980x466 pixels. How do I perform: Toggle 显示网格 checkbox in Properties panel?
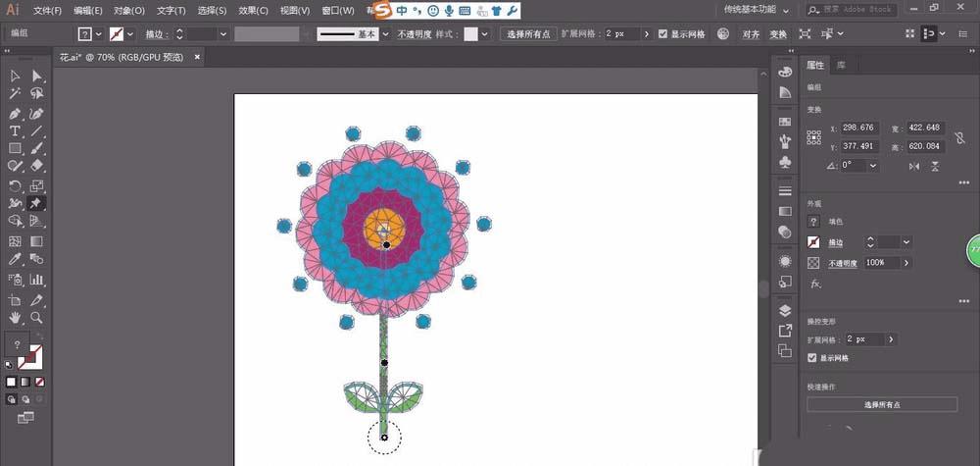pyautogui.click(x=812, y=358)
